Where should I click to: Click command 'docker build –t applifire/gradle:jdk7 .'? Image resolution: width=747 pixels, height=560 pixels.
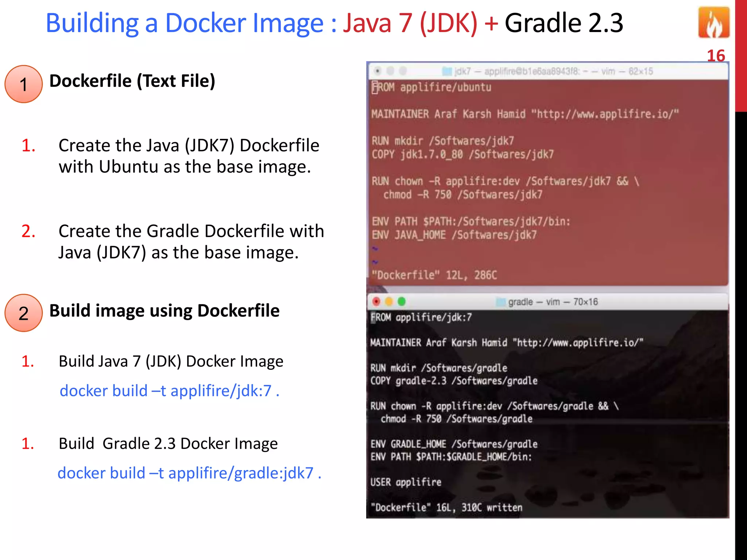pos(189,473)
